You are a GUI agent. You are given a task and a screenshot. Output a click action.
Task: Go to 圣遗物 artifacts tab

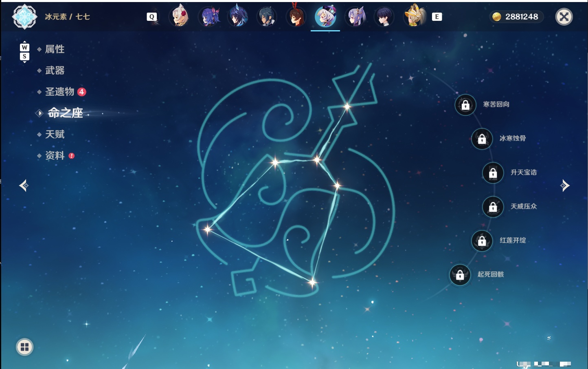pos(59,92)
